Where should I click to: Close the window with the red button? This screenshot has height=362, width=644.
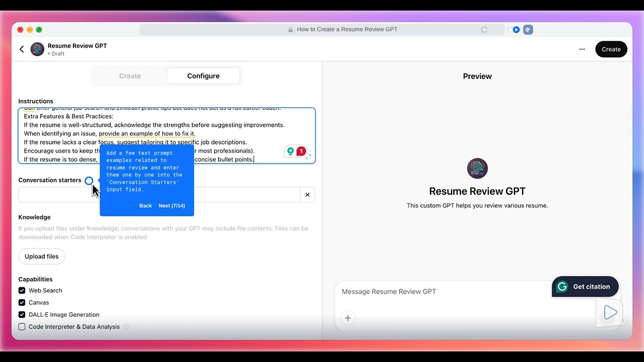click(20, 30)
